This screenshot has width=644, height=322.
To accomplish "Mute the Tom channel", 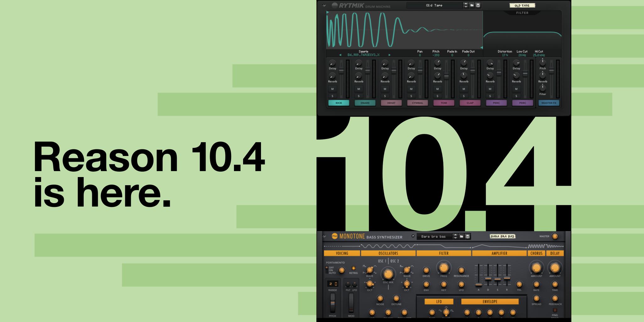I will [x=437, y=89].
